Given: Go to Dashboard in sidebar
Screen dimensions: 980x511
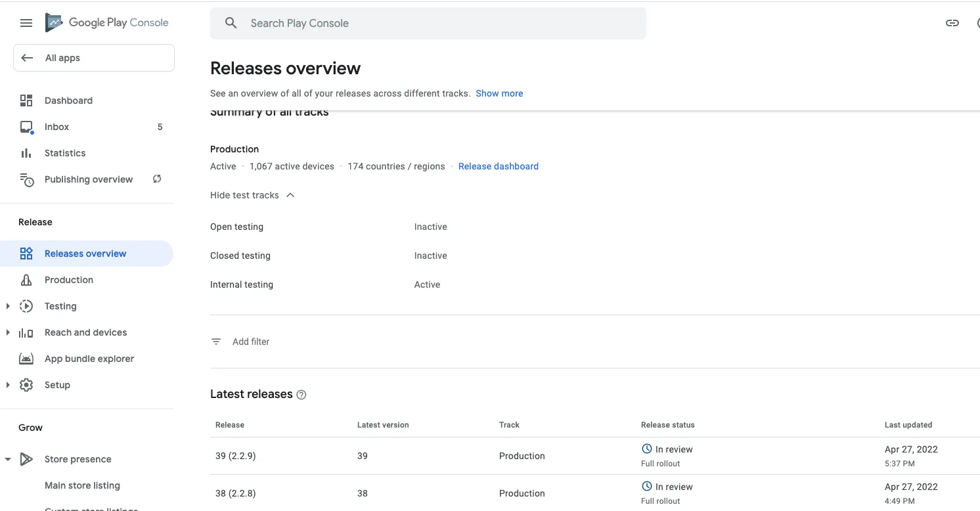Looking at the screenshot, I should [x=68, y=100].
